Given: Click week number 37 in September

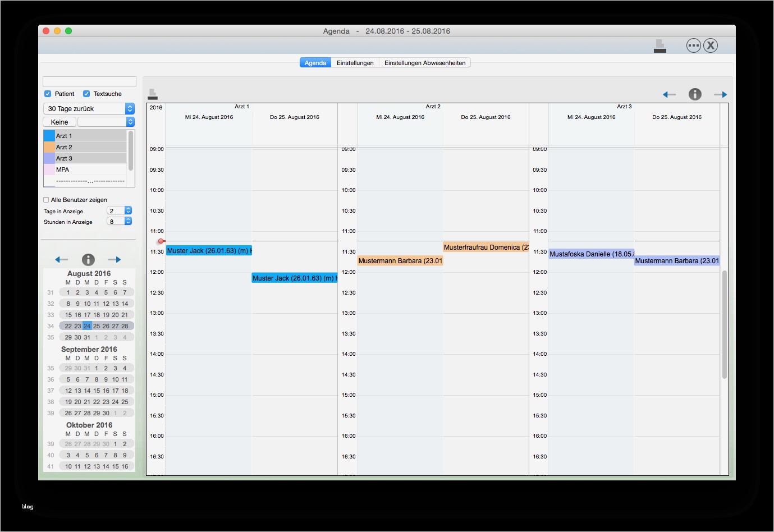Looking at the screenshot, I should [x=51, y=391].
